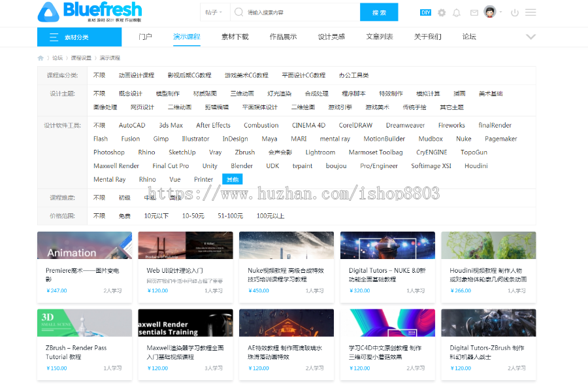Image resolution: width=588 pixels, height=384 pixels.
Task: Switch to the 素材下载 tab
Action: [x=235, y=37]
